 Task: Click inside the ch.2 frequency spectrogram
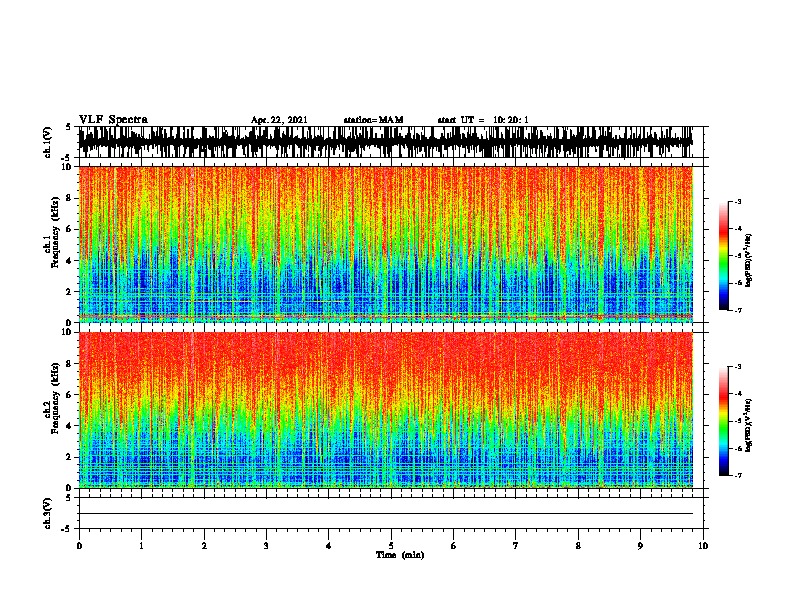tap(386, 410)
